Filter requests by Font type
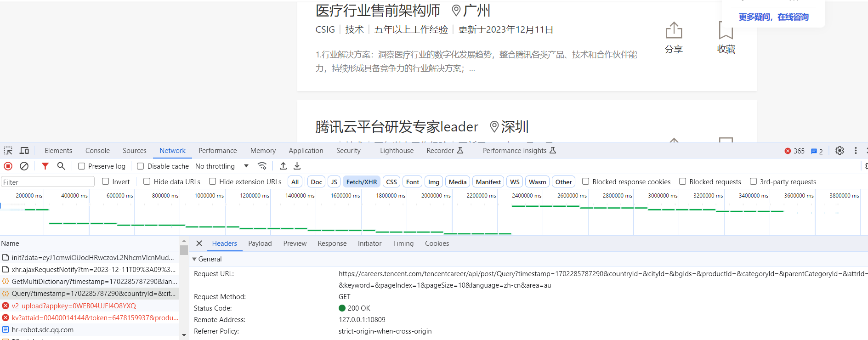This screenshot has height=340, width=868. (x=413, y=182)
